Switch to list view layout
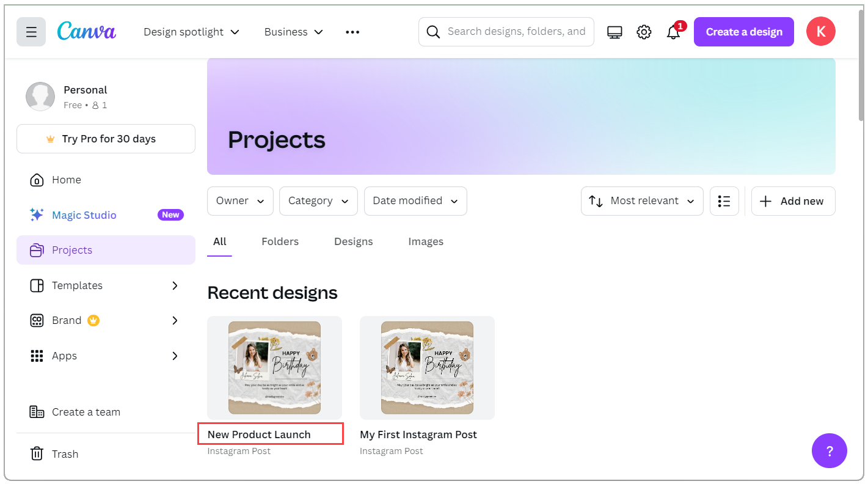This screenshot has height=484, width=868. pos(724,200)
